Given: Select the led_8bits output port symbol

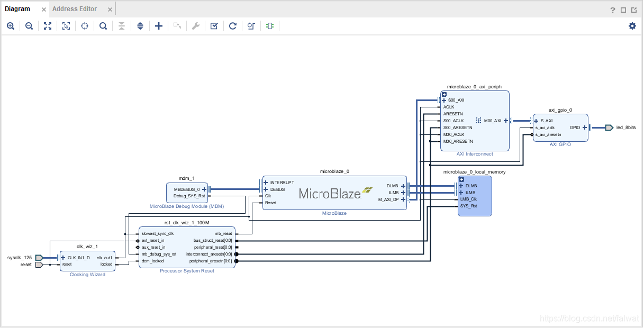Looking at the screenshot, I should coord(609,127).
